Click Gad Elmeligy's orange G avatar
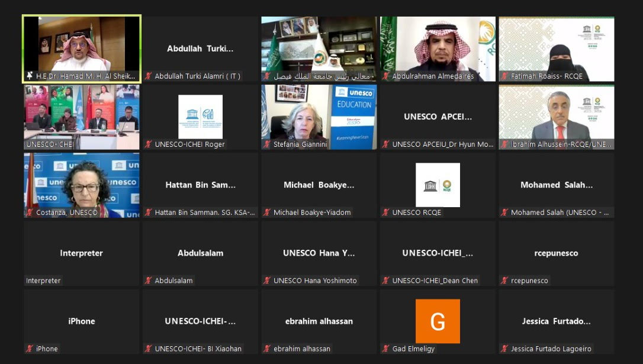 437,321
